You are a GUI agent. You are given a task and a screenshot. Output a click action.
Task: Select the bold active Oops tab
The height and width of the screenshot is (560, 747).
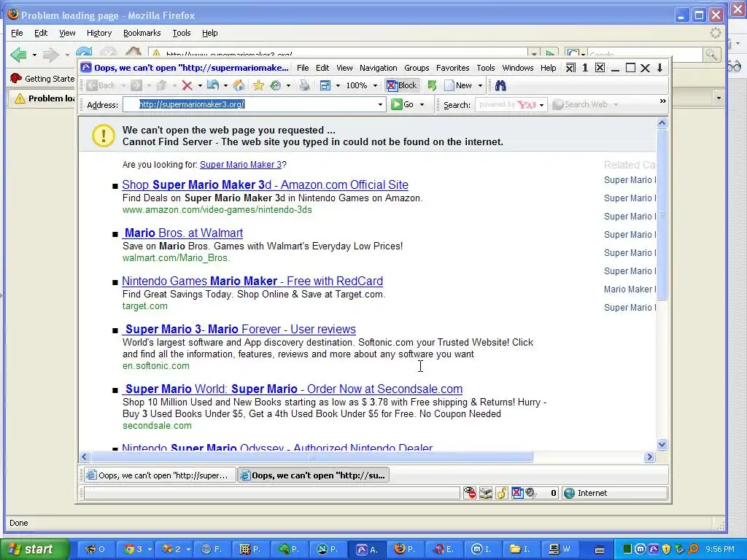click(314, 475)
